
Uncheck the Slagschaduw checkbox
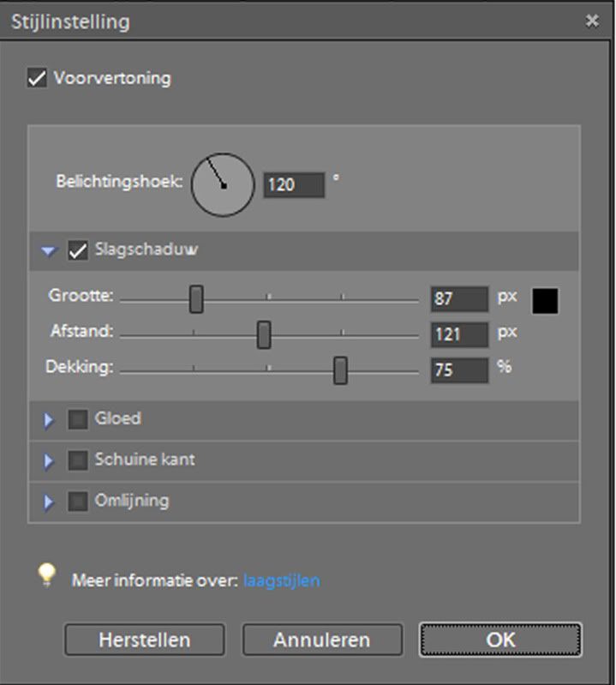click(x=78, y=250)
